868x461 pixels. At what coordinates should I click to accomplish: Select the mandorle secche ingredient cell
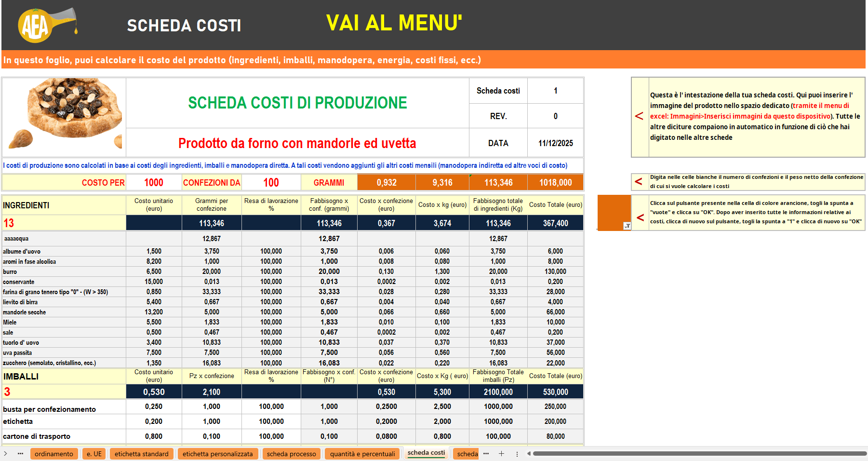tap(64, 312)
